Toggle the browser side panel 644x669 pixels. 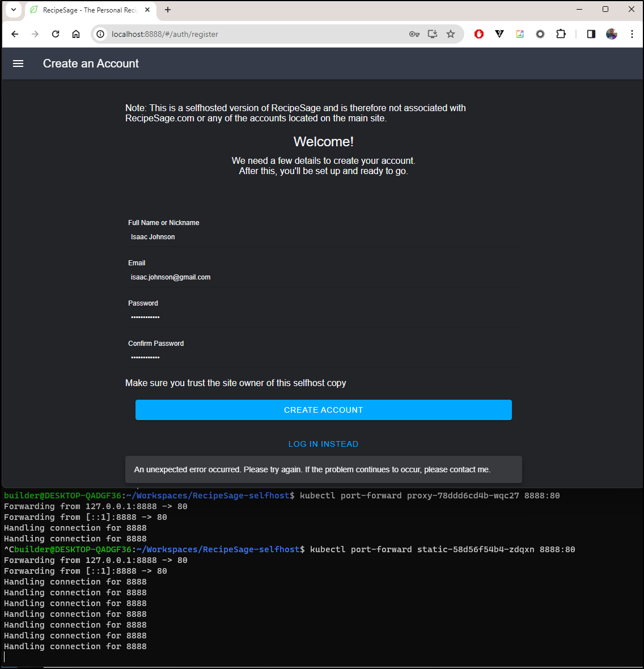[x=591, y=34]
